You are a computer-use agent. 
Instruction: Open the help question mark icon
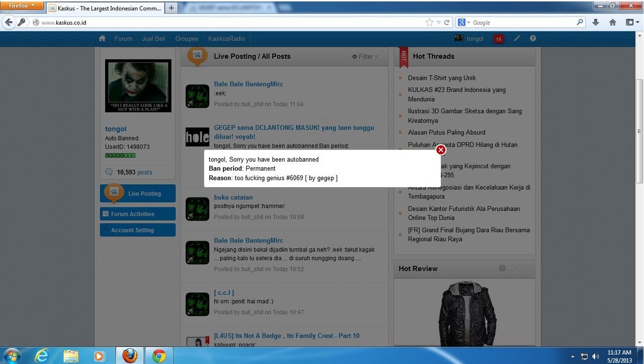(x=533, y=38)
